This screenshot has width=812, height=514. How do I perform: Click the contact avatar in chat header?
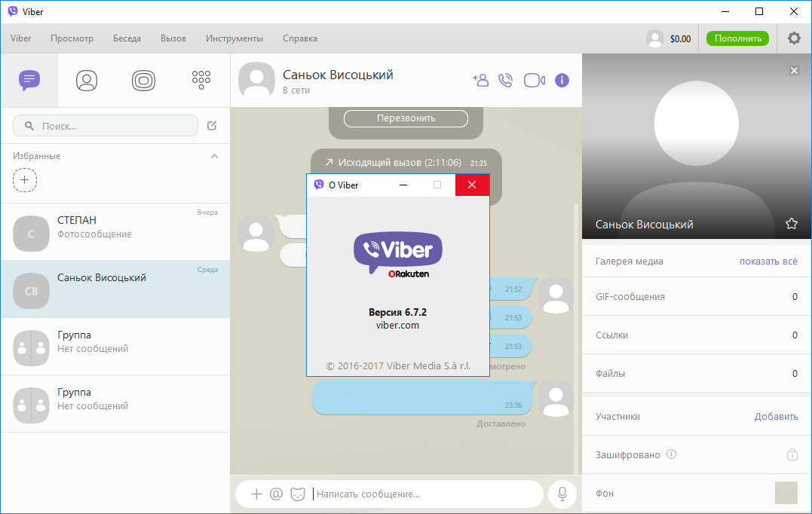pyautogui.click(x=256, y=80)
